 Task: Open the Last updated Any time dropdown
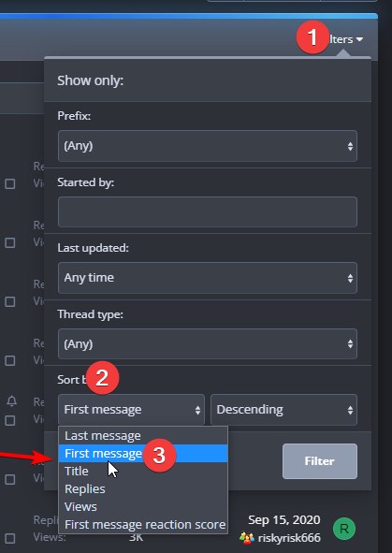pyautogui.click(x=208, y=278)
